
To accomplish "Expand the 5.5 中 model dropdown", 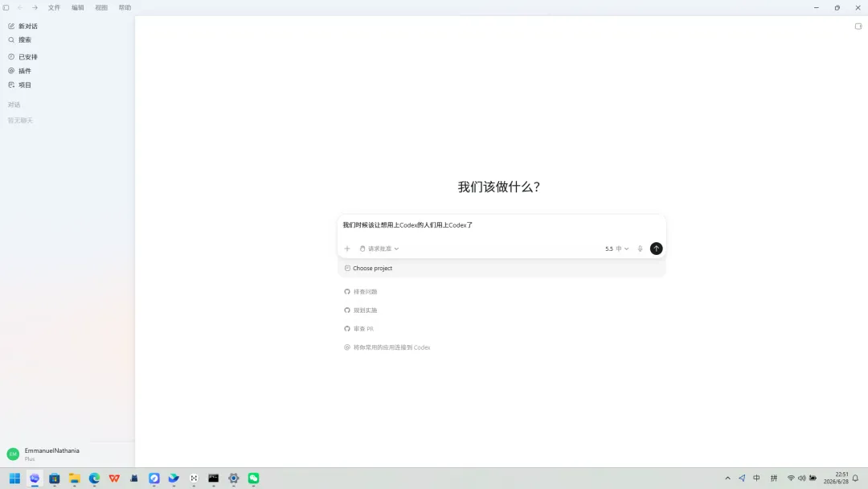I will 616,249.
